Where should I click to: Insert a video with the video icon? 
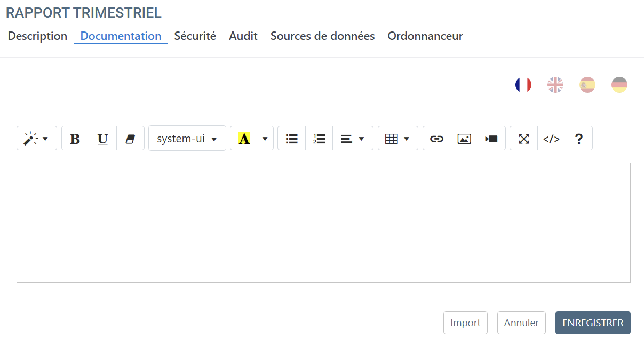coord(491,139)
